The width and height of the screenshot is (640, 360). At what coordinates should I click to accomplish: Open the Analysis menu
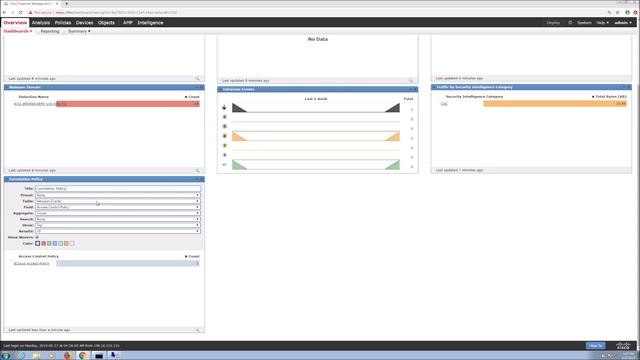pos(41,22)
